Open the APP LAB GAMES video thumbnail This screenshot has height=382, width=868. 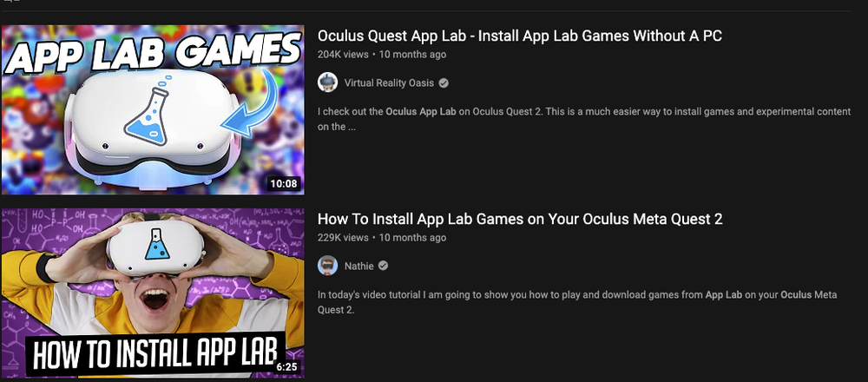(x=153, y=109)
